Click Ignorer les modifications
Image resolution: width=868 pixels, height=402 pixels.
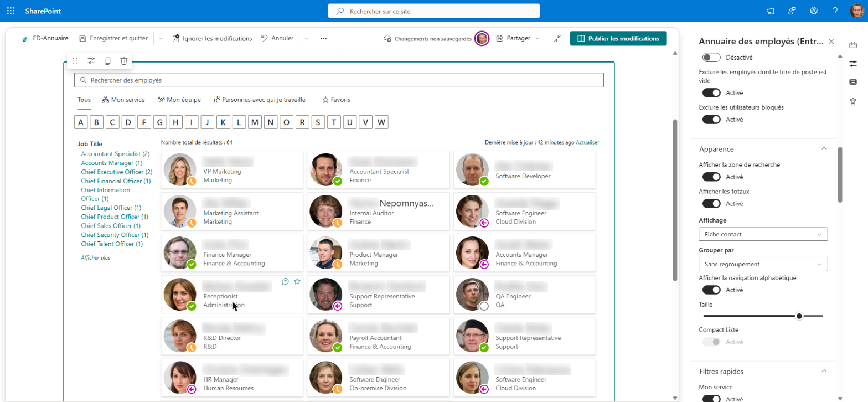(x=212, y=38)
